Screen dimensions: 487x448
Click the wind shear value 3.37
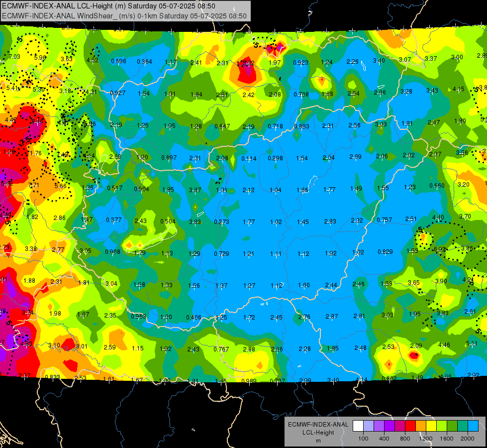(x=431, y=58)
